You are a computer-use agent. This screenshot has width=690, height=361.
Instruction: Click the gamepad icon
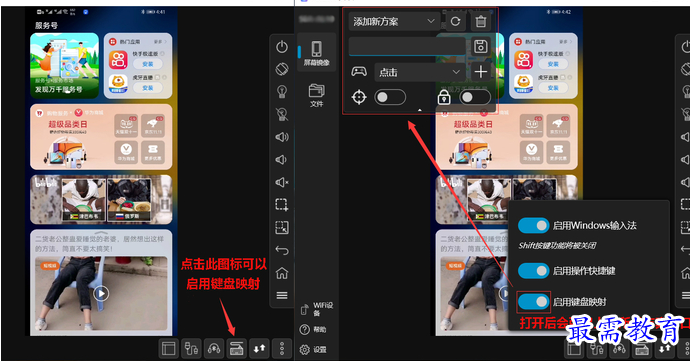[359, 71]
